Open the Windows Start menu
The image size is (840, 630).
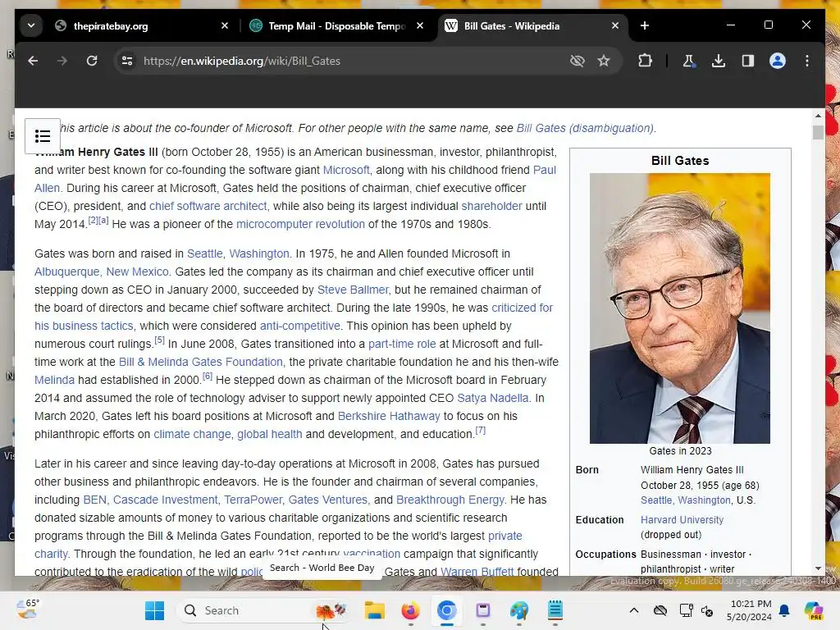[x=155, y=610]
